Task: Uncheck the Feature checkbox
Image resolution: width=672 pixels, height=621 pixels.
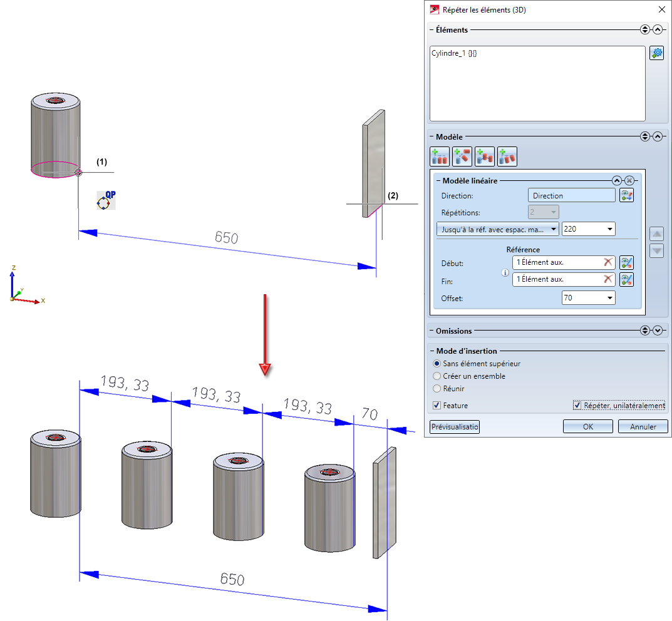Action: (x=437, y=406)
